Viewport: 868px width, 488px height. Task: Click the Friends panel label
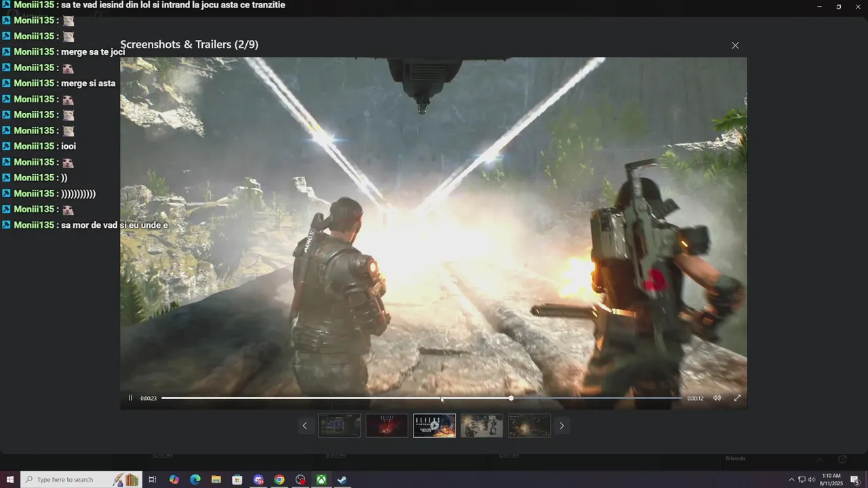coord(735,459)
